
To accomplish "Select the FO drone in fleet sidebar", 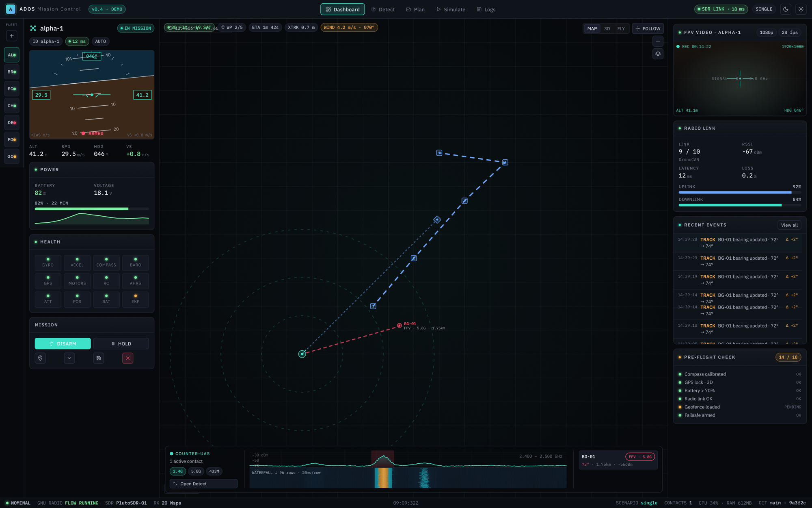I will (11, 139).
